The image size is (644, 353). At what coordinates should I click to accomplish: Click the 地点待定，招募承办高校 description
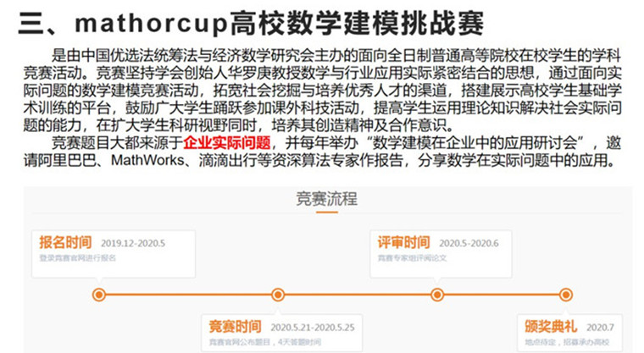click(563, 342)
